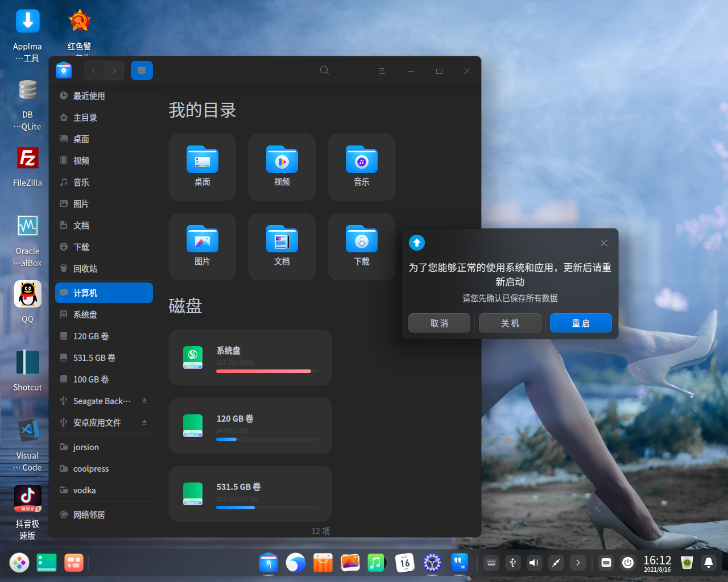Select the 120 GB 卷 disk card
The image size is (728, 582).
(250, 426)
